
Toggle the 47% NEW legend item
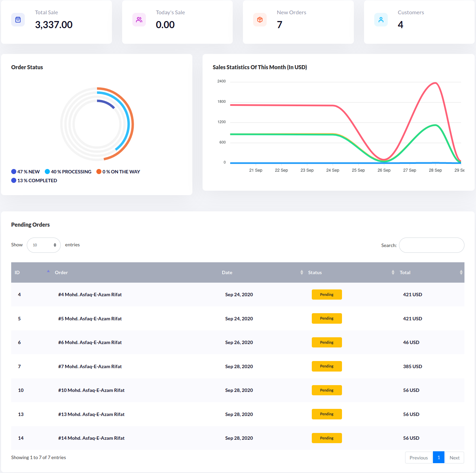25,172
